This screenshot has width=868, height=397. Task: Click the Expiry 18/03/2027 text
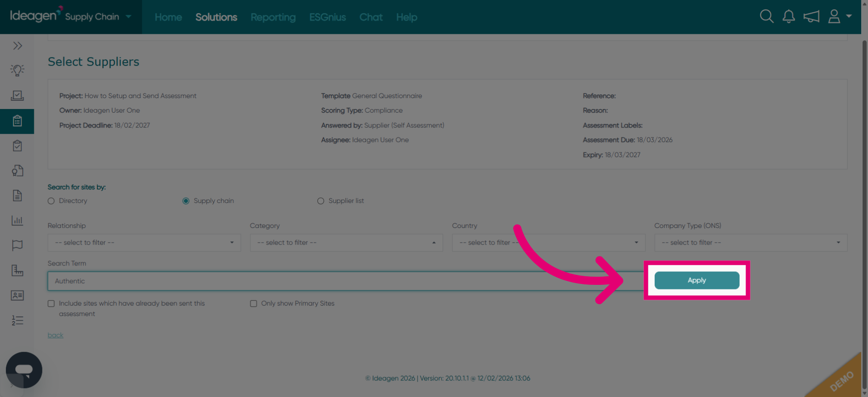(x=612, y=155)
